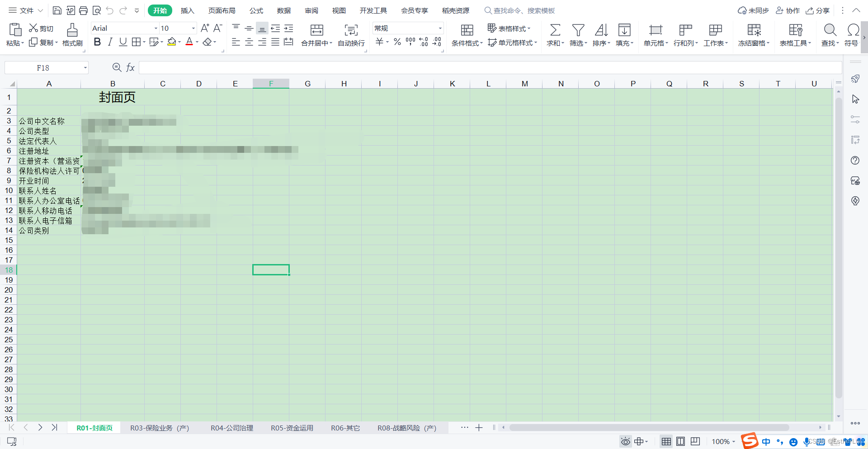Viewport: 868px width, 449px height.
Task: Switch to the 数据 ribbon tab
Action: 283,10
